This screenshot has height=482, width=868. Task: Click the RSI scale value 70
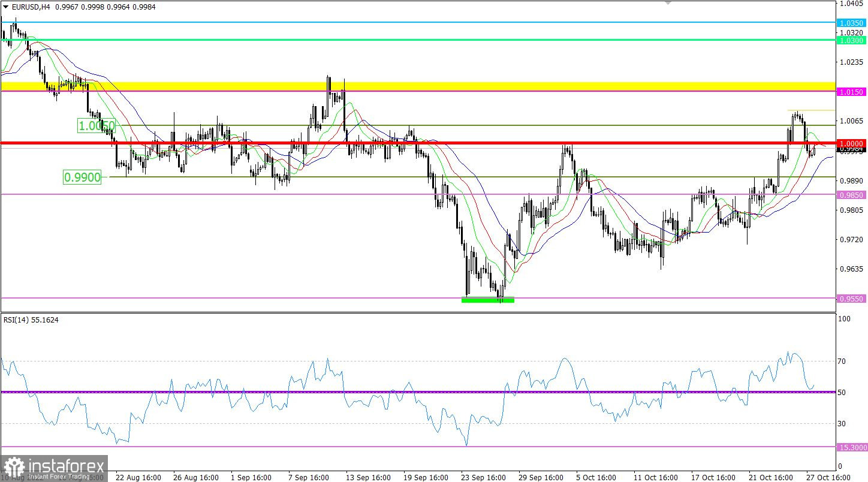click(x=842, y=361)
